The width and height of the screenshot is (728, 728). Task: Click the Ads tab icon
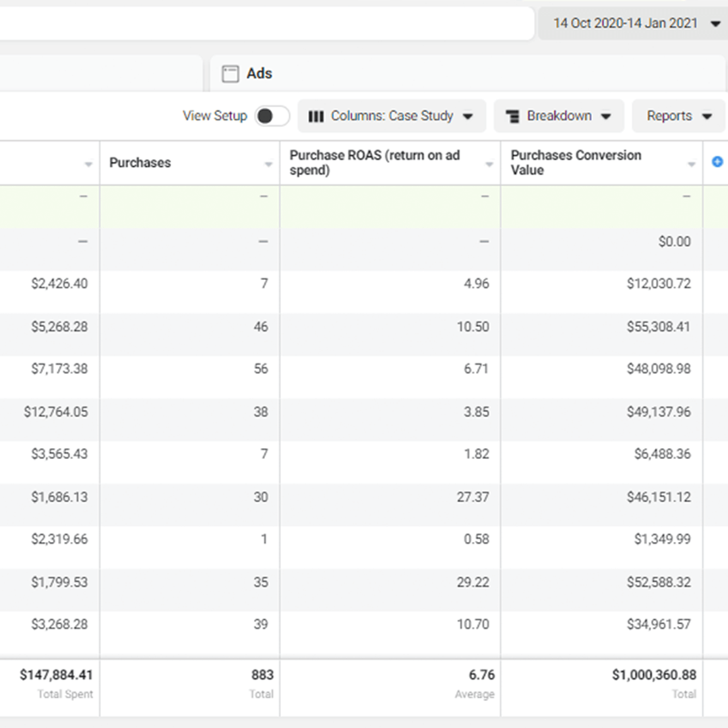[x=231, y=74]
